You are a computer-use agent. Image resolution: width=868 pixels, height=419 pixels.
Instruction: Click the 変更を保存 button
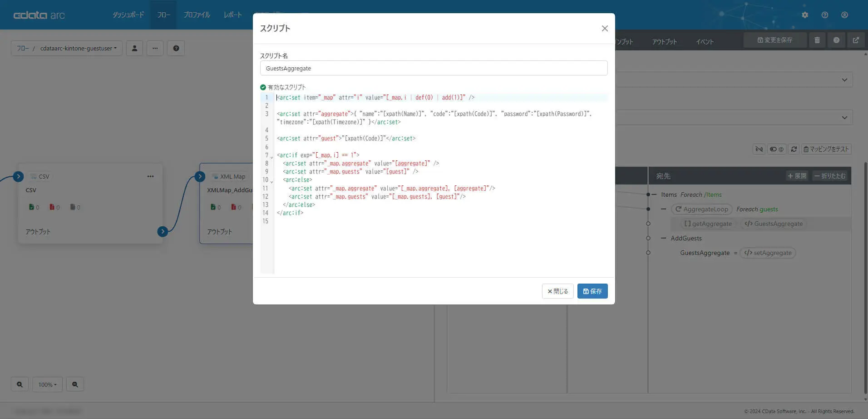[775, 40]
